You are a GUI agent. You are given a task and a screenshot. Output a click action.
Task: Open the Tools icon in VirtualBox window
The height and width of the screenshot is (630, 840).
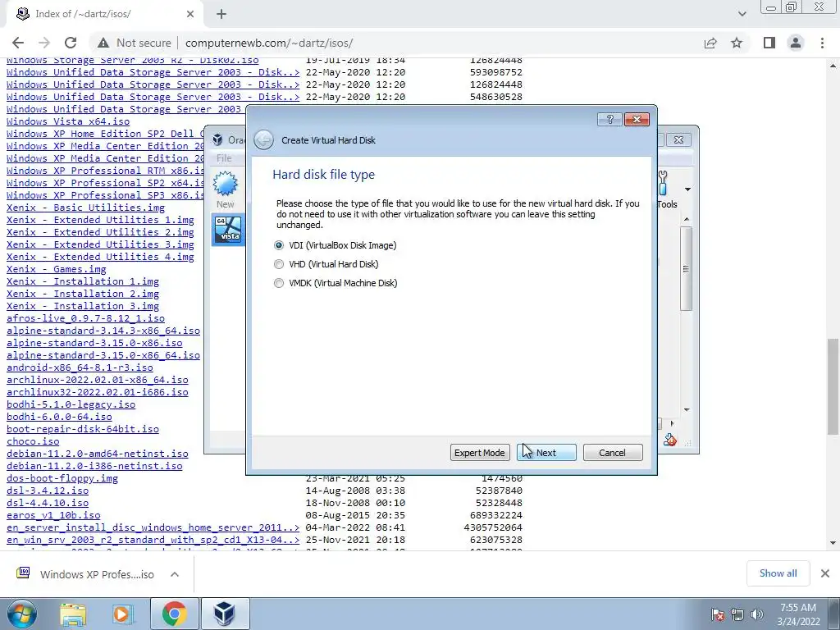pyautogui.click(x=666, y=189)
